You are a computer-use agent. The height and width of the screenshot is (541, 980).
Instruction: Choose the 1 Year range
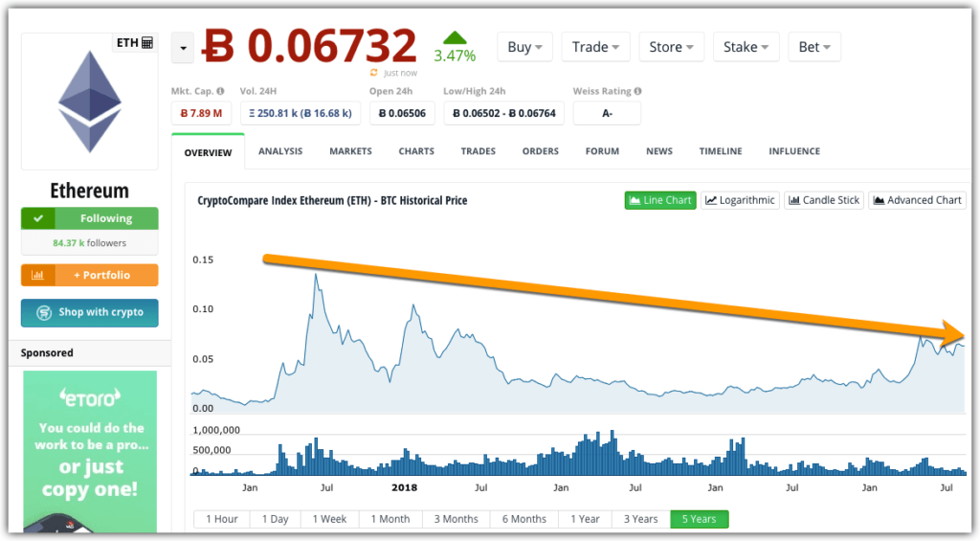(x=585, y=519)
